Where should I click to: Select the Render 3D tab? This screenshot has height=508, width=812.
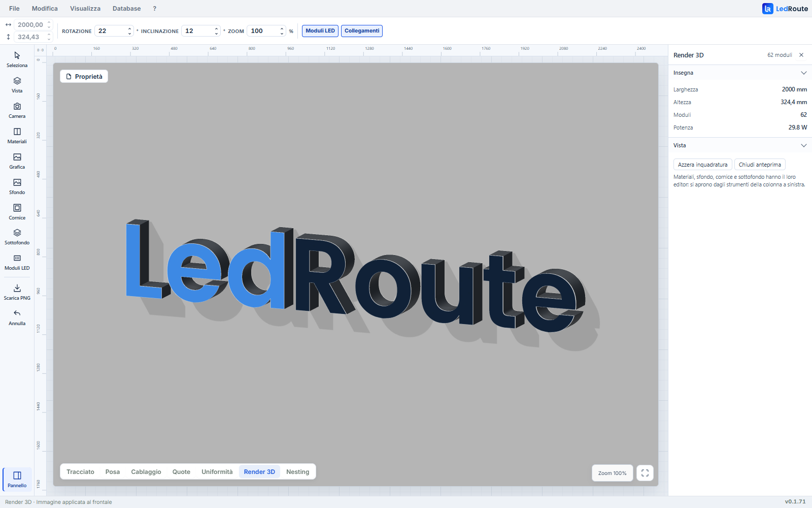point(259,472)
